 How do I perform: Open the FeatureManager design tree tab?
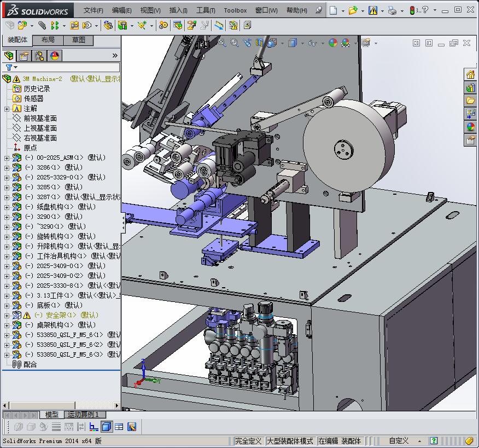[9, 56]
